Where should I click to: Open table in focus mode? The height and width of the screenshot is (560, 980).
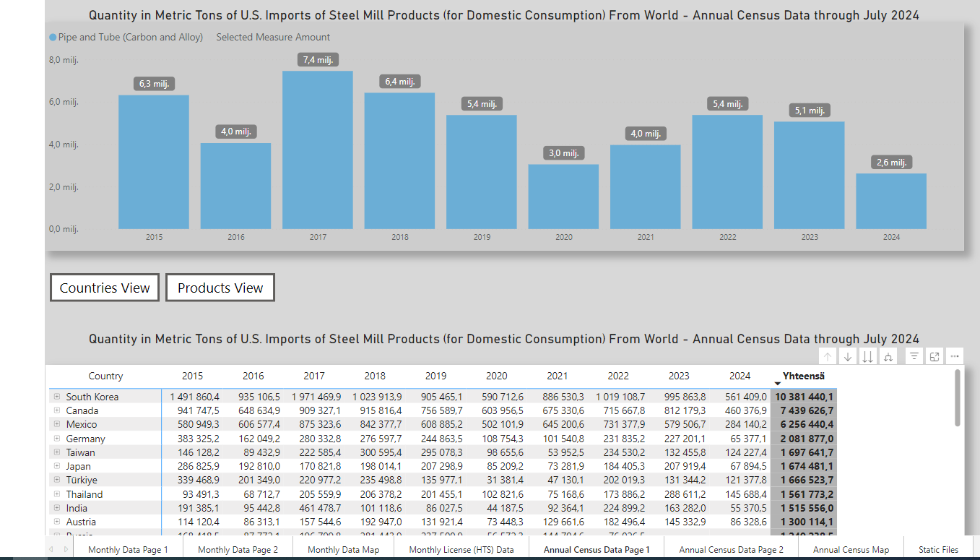coord(935,356)
